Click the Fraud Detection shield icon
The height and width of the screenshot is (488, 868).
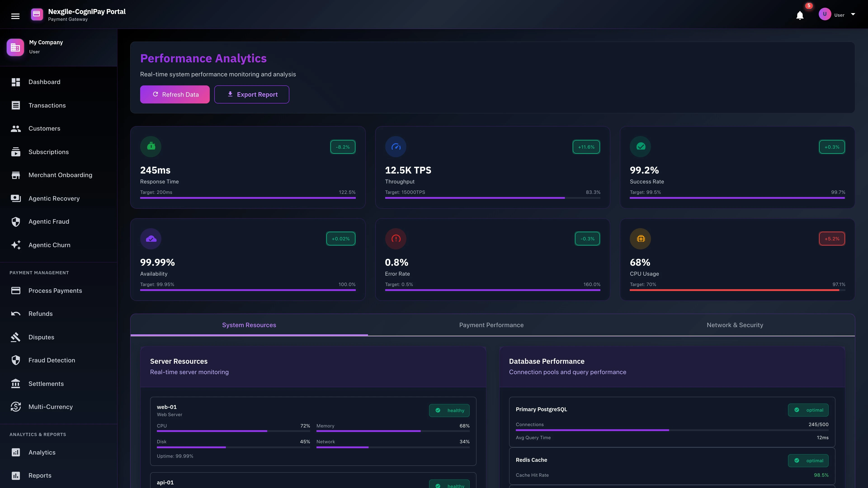coord(16,360)
